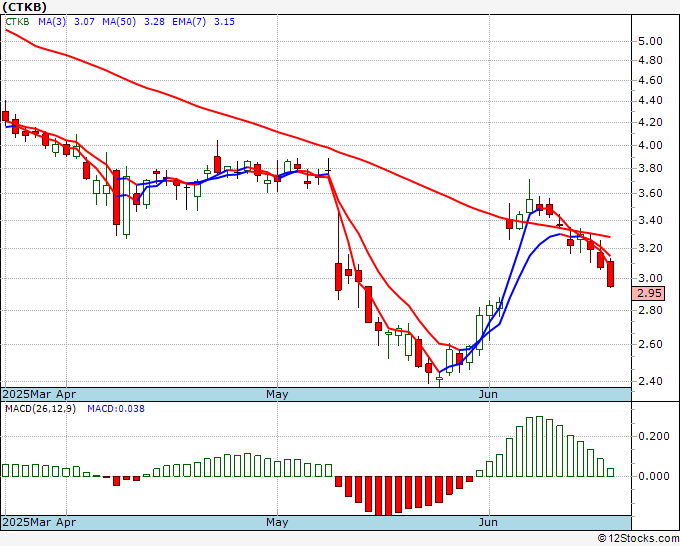Click the 0.200 MACD axis label
Image resolution: width=680 pixels, height=546 pixels.
(x=654, y=436)
